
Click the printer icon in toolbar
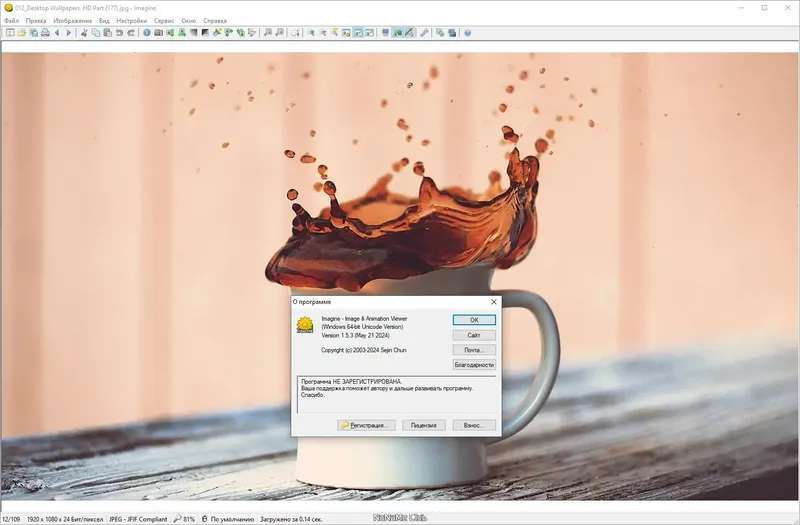pyautogui.click(x=45, y=33)
